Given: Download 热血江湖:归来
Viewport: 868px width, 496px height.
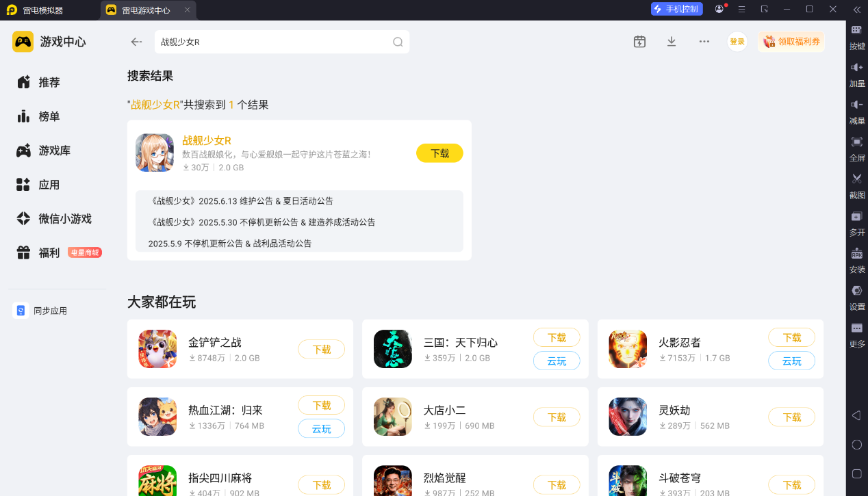Looking at the screenshot, I should (322, 406).
